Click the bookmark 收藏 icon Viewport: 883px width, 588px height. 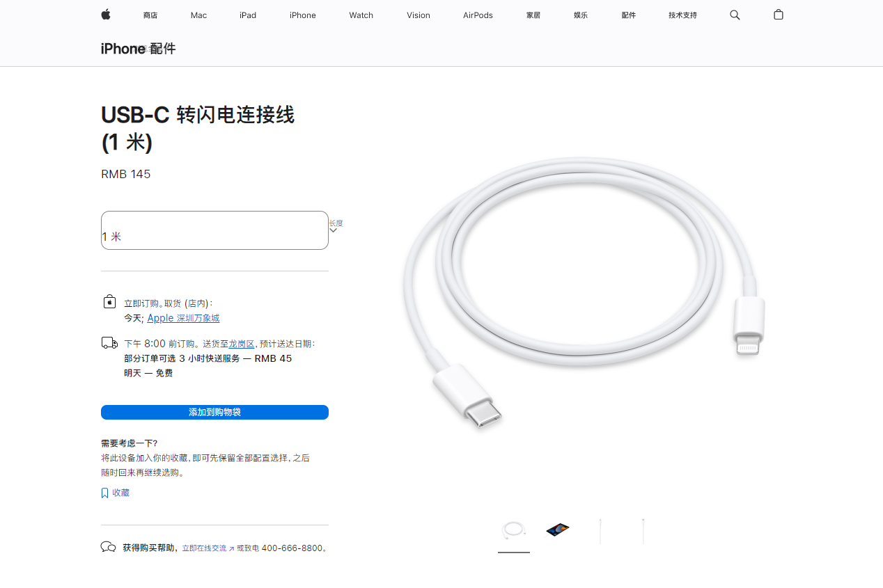point(104,493)
